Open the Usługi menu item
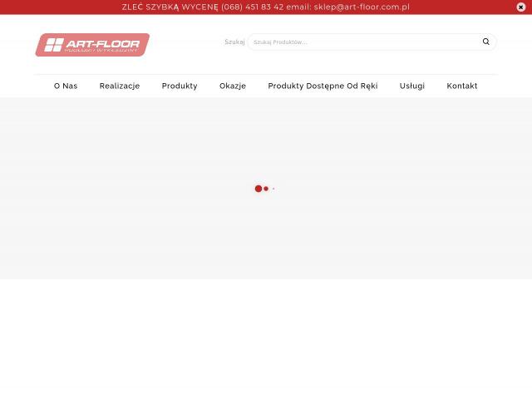Image resolution: width=532 pixels, height=399 pixels. pyautogui.click(x=412, y=86)
